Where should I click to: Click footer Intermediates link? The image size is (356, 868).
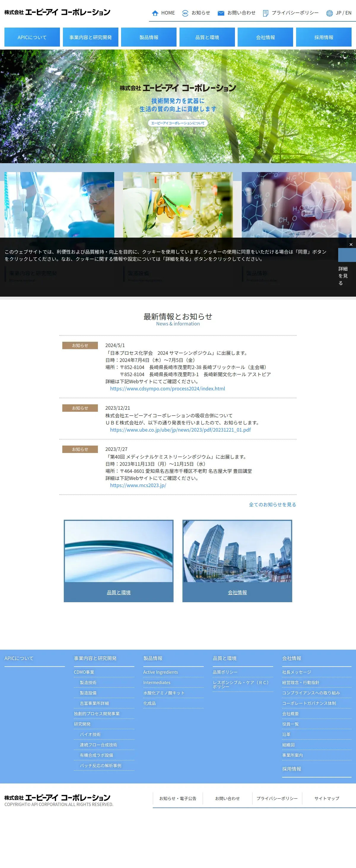tap(157, 683)
